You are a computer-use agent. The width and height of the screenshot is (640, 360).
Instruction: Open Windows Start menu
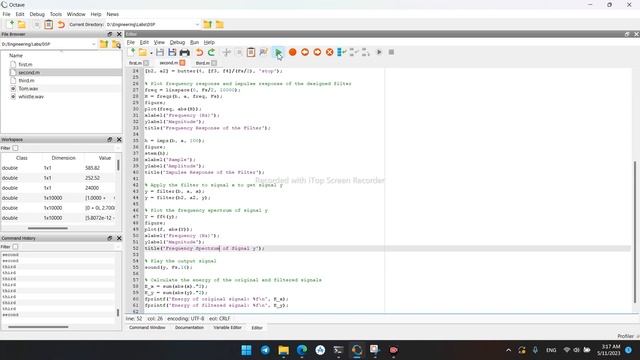pos(247,350)
